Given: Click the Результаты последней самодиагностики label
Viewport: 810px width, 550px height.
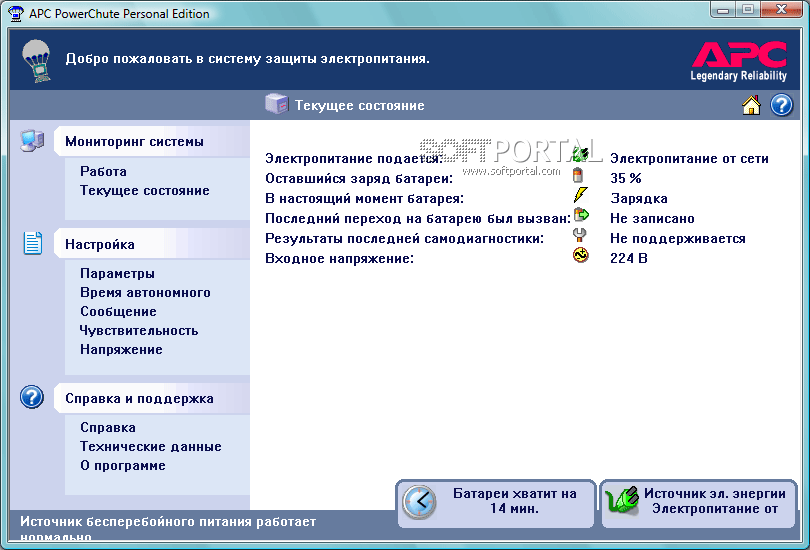Looking at the screenshot, I should 404,239.
